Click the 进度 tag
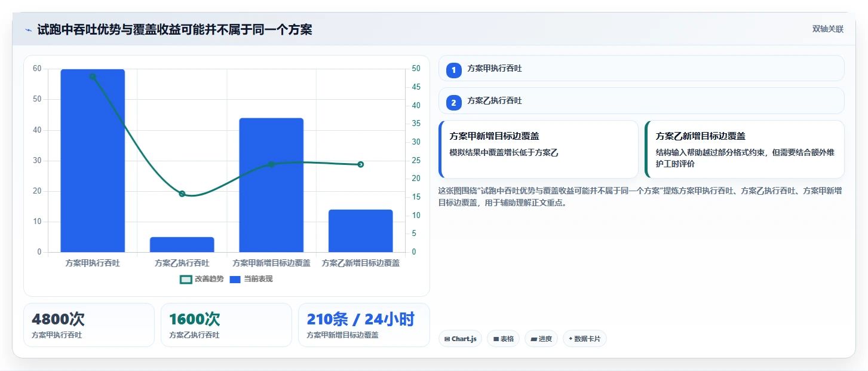Viewport: 868px width, 371px height. pyautogui.click(x=541, y=339)
